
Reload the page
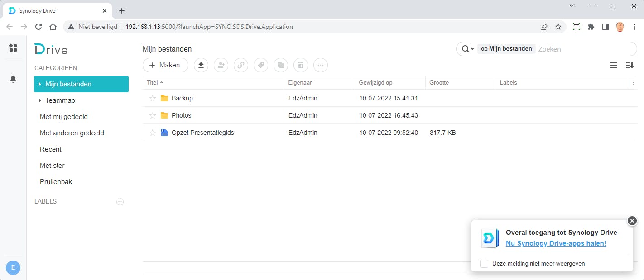(x=38, y=27)
